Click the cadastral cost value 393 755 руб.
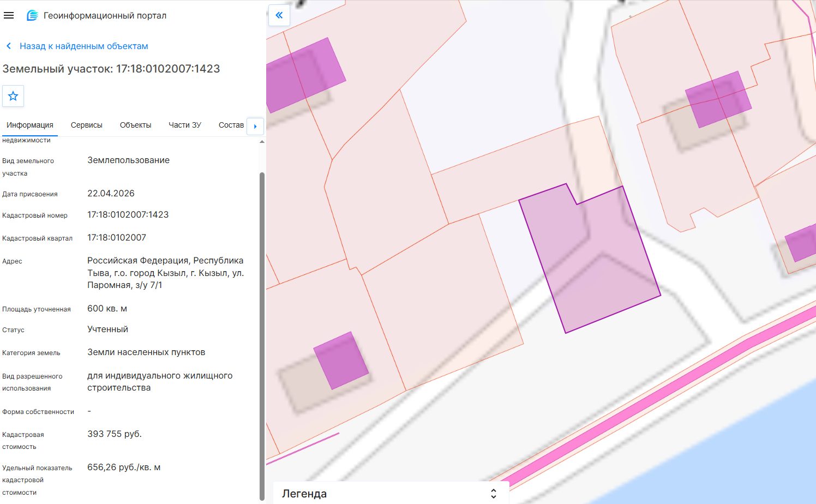Viewport: 816px width, 504px height. pyautogui.click(x=115, y=434)
